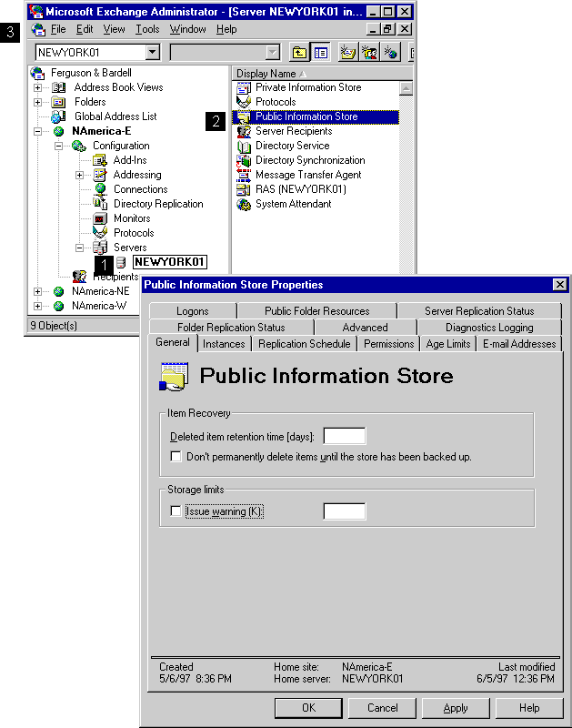Check the Issue warning (K) checkbox

(176, 511)
